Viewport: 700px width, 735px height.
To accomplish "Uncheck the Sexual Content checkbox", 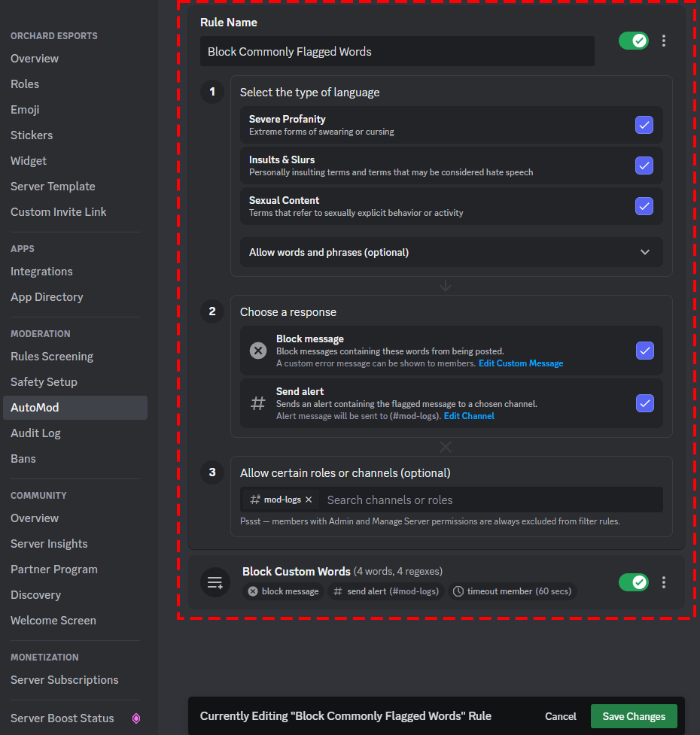I will coord(644,206).
